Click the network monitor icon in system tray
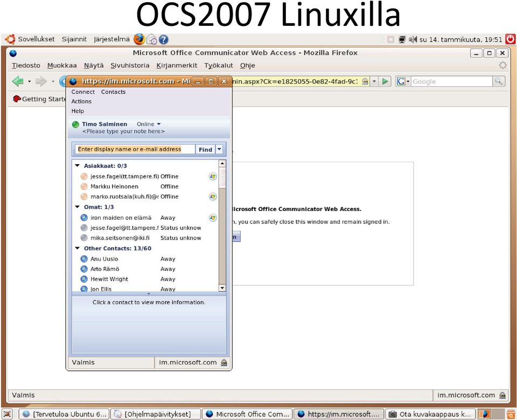 tap(402, 39)
